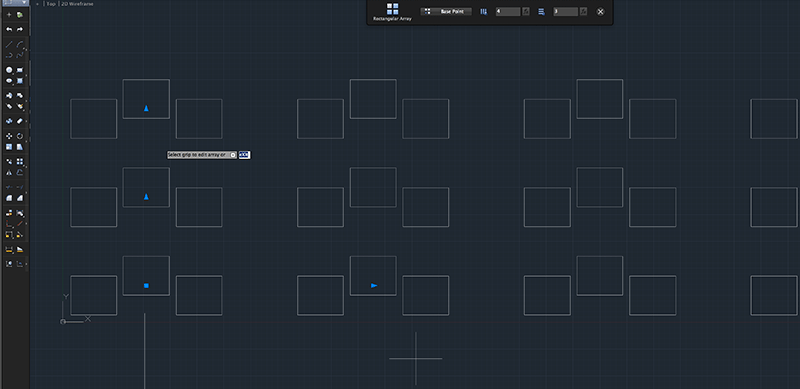The image size is (800, 389).
Task: Click the top upward triangle array grip
Action: pos(146,108)
